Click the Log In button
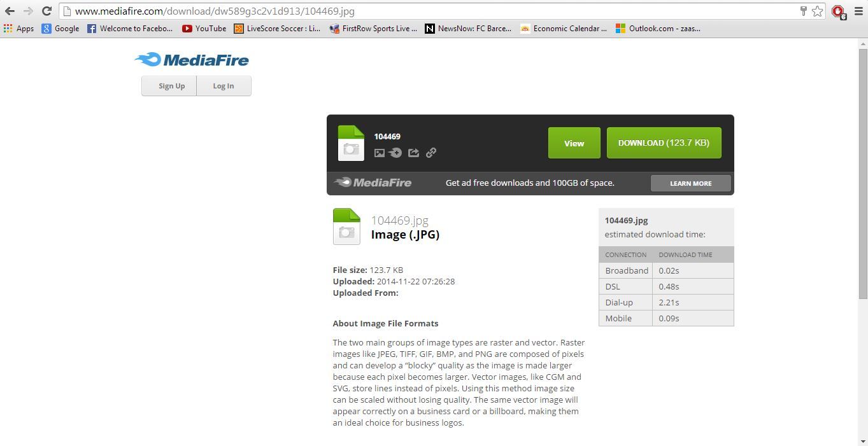 [x=223, y=85]
